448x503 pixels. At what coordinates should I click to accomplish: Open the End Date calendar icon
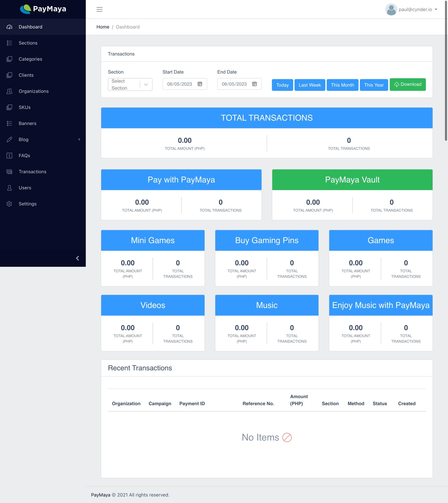click(x=255, y=84)
